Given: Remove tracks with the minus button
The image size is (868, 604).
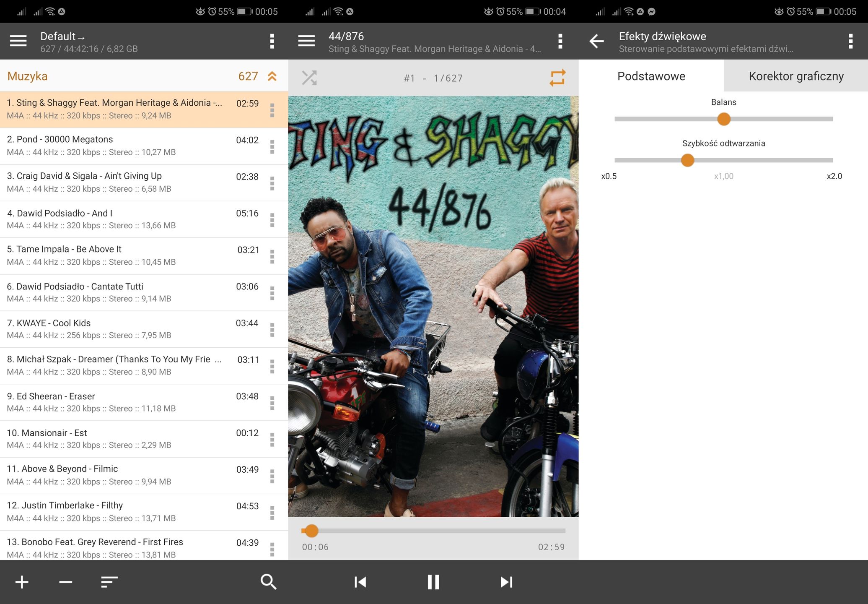Looking at the screenshot, I should click(66, 582).
